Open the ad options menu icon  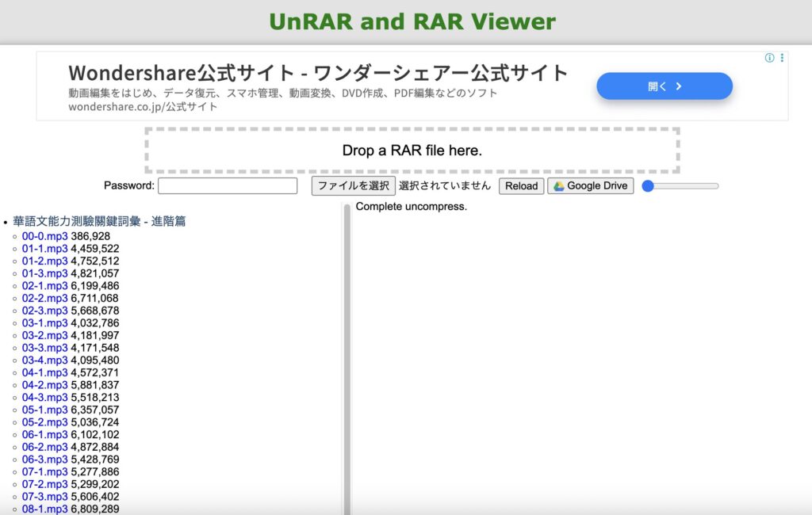[x=782, y=58]
